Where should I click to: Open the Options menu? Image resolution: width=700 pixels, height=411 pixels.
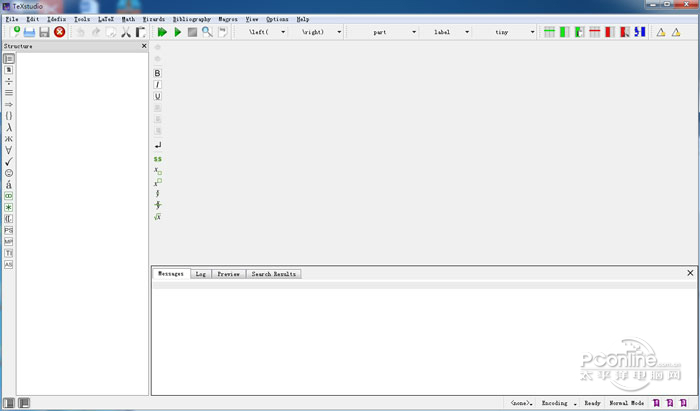click(277, 19)
